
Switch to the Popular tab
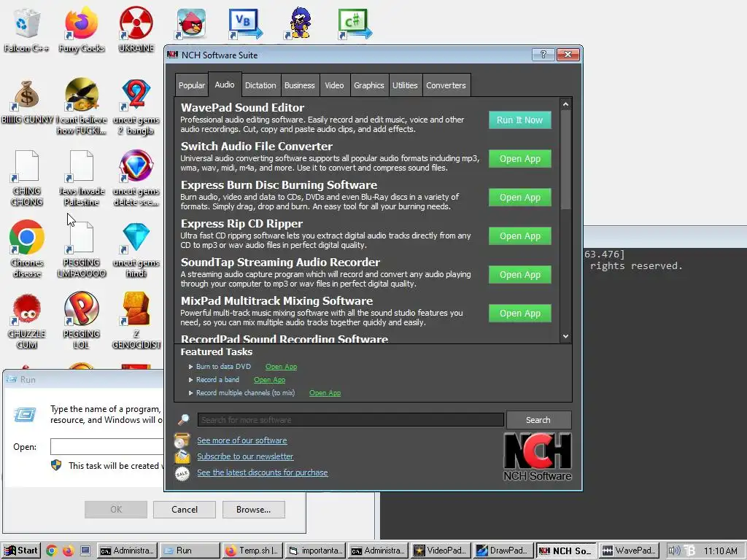(x=192, y=85)
